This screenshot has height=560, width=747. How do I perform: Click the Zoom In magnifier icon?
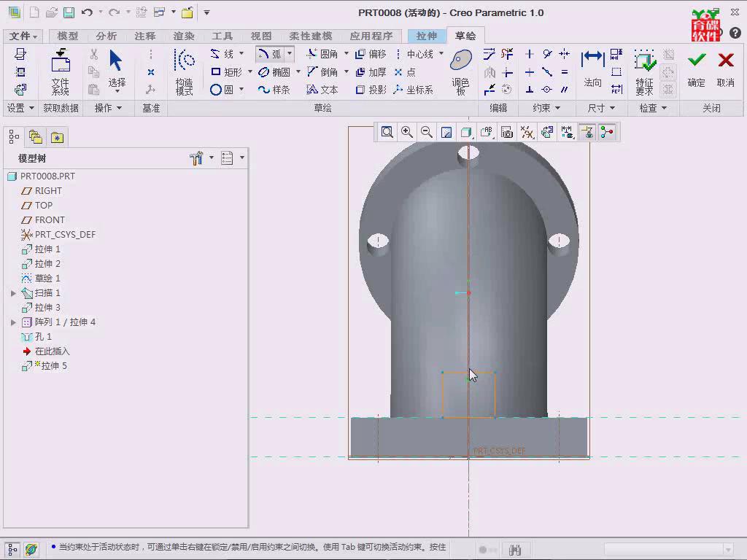click(407, 133)
